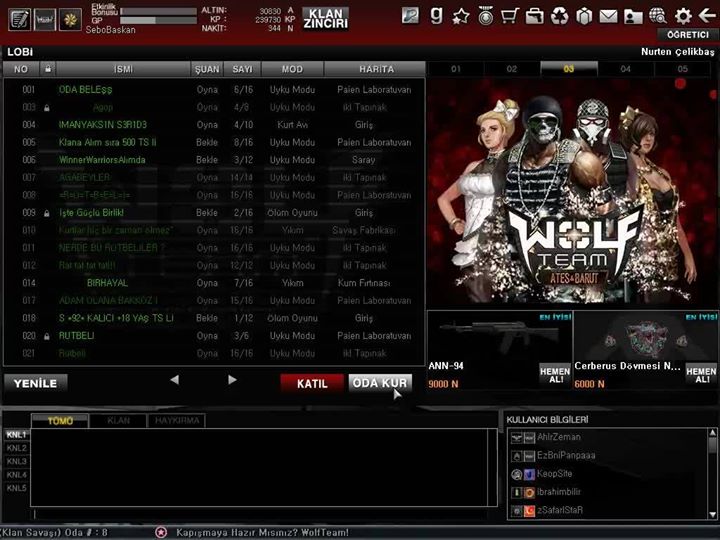This screenshot has height=540, width=720.
Task: Click the back arrow icon
Action: click(x=707, y=16)
